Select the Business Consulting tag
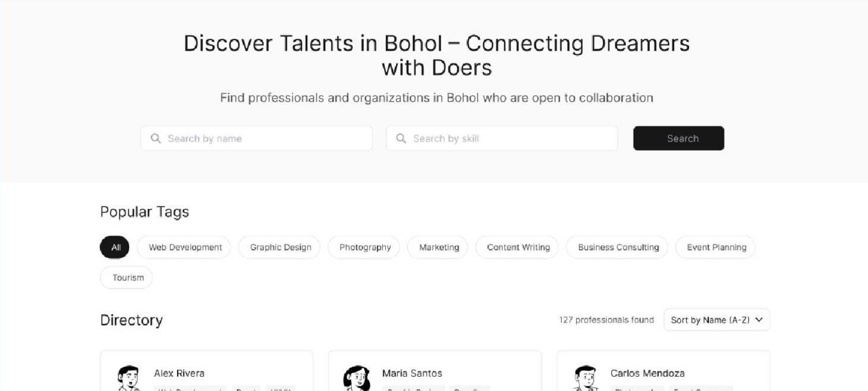This screenshot has width=868, height=391. (618, 248)
